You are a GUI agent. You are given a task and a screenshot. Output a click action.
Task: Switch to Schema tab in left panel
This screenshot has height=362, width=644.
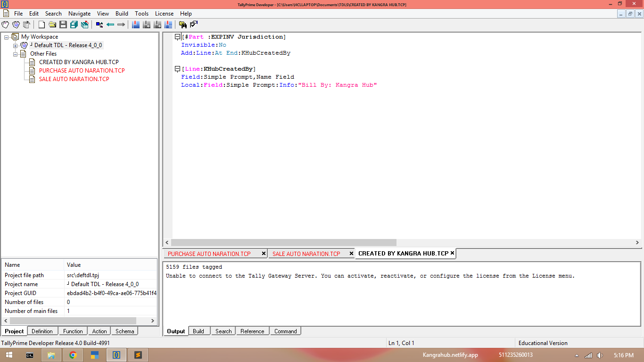point(125,331)
